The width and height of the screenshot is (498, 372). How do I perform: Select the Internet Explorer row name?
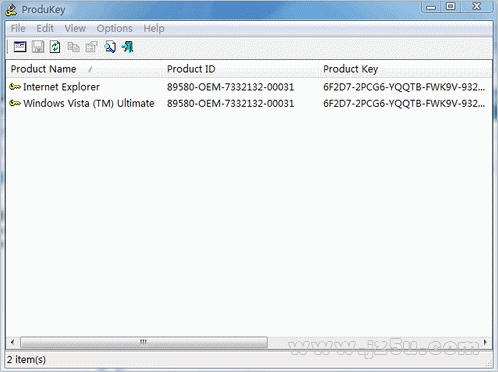tap(61, 87)
